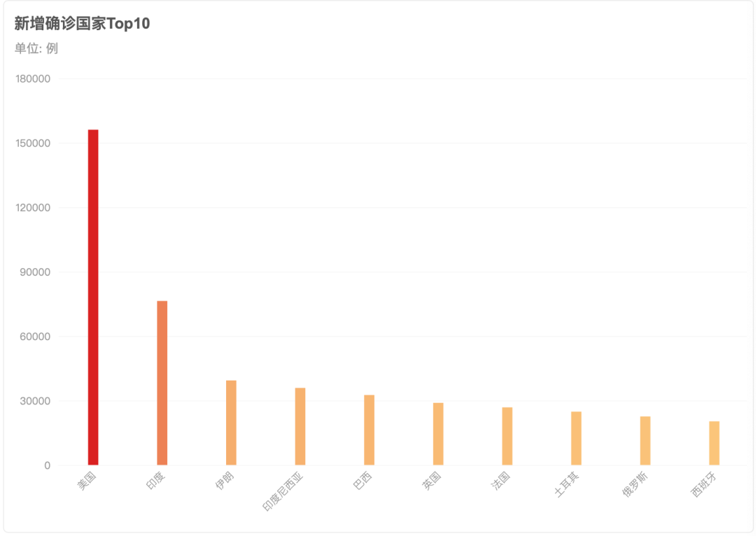
Task: Click the 单位: 例 subtitle
Action: (x=36, y=48)
